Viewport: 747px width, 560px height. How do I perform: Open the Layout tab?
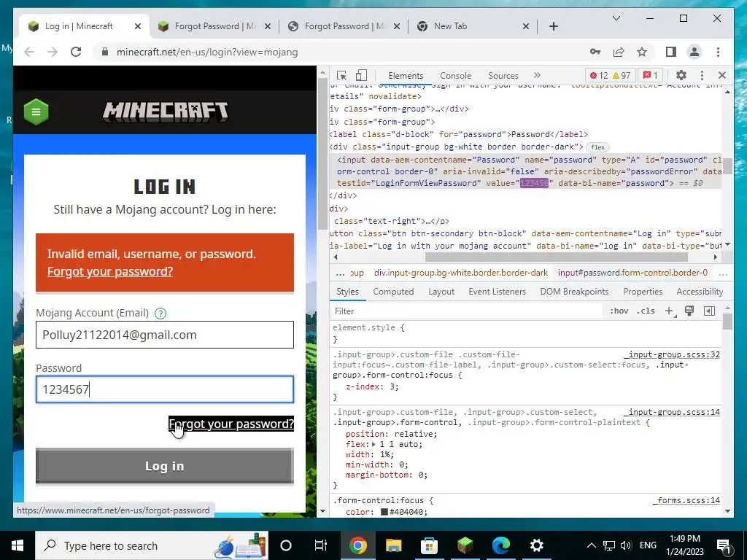point(441,292)
